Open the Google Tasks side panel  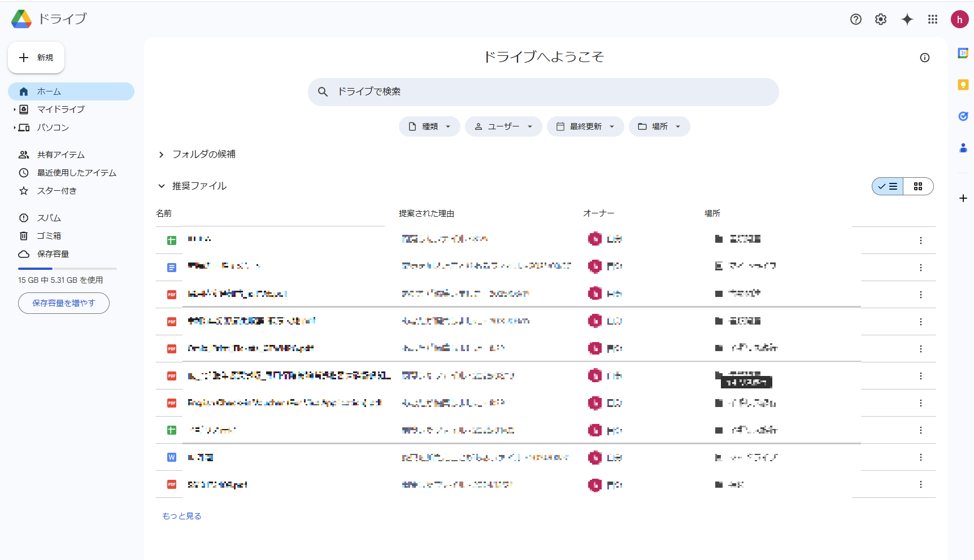click(x=963, y=116)
